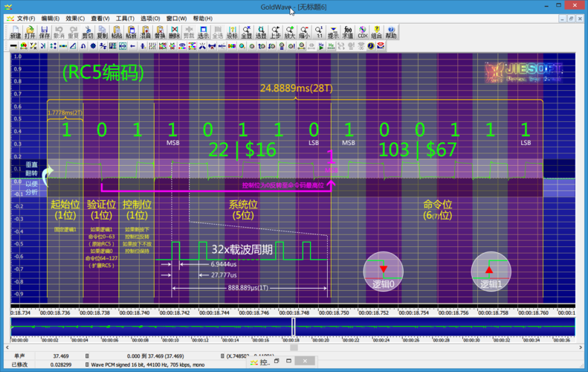Click the document window minimize button
Image resolution: width=588 pixels, height=372 pixels.
tap(562, 19)
